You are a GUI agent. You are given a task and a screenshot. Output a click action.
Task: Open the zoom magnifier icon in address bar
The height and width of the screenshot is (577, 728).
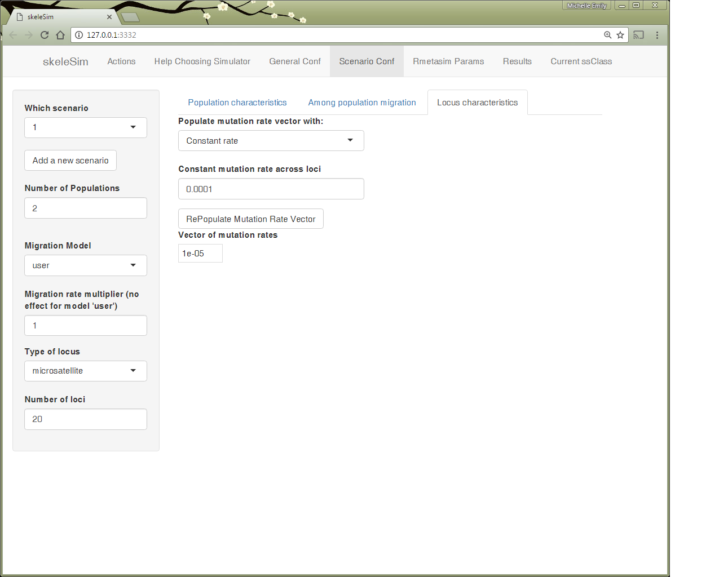point(607,35)
